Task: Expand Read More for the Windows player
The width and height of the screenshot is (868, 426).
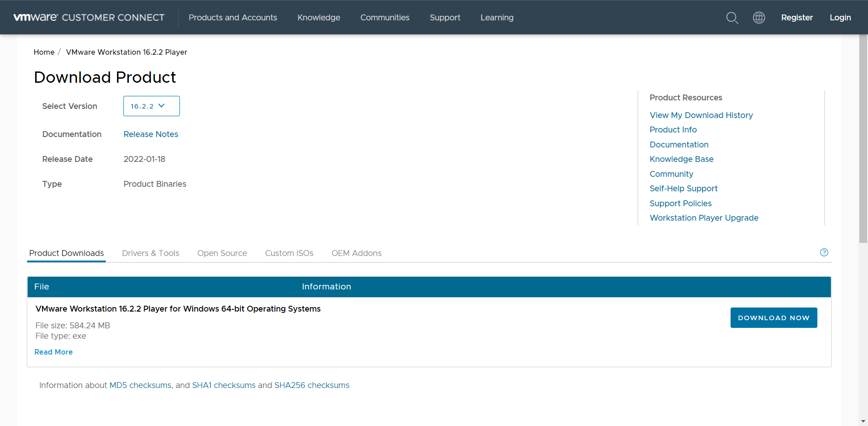Action: click(53, 352)
